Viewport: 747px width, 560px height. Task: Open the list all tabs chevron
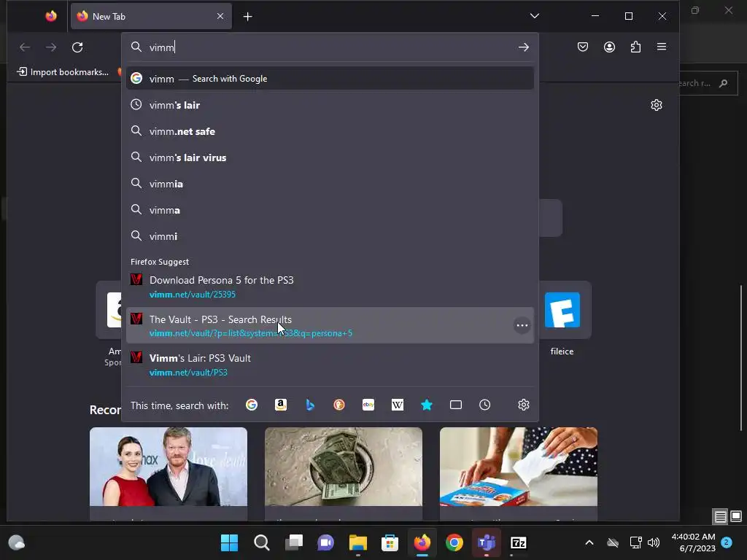coord(535,16)
